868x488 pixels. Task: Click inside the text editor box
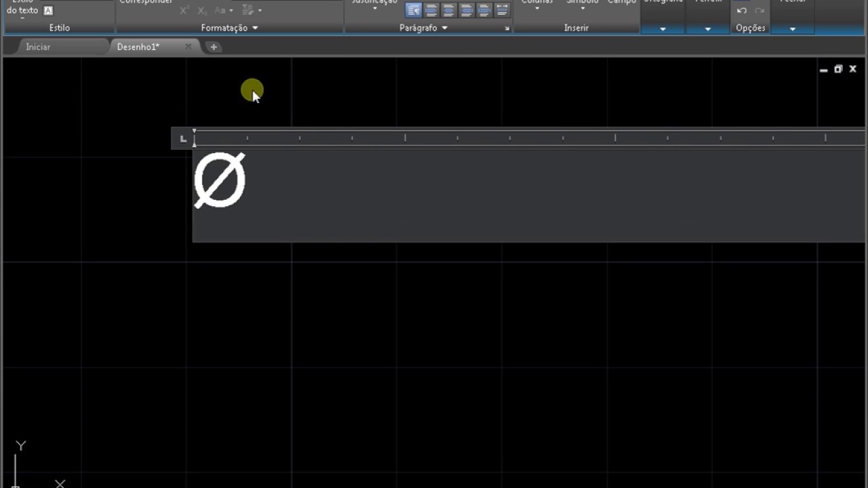click(x=529, y=195)
